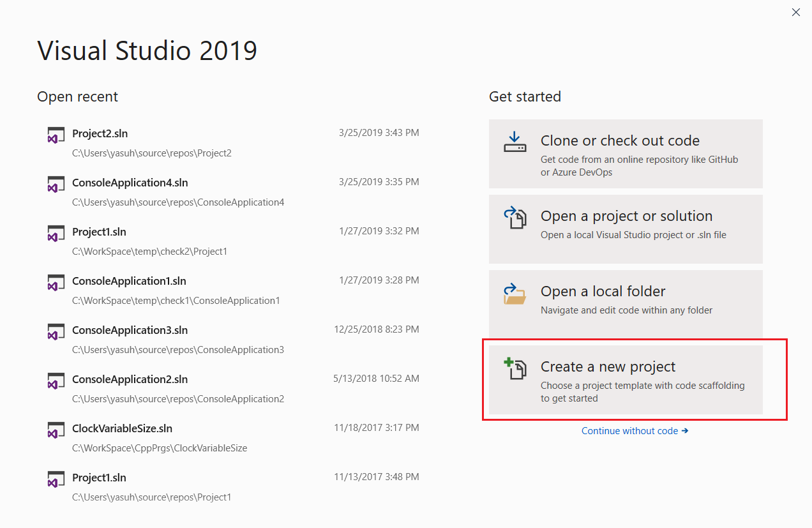Click the solution icon beside ConsoleApplication4.sln
Screen dimensions: 812x528
pyautogui.click(x=56, y=184)
